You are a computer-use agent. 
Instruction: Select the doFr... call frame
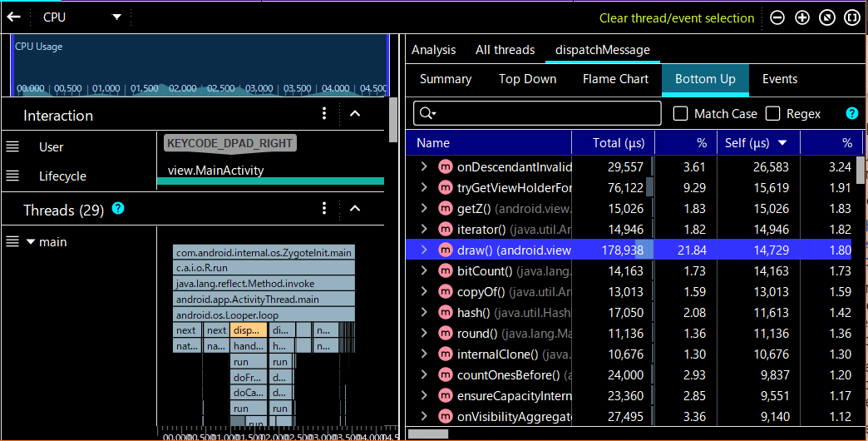click(249, 377)
